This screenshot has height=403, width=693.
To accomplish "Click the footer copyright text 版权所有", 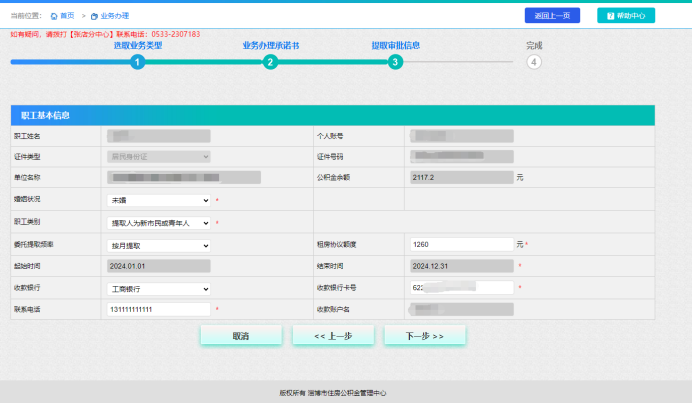I will [332, 393].
